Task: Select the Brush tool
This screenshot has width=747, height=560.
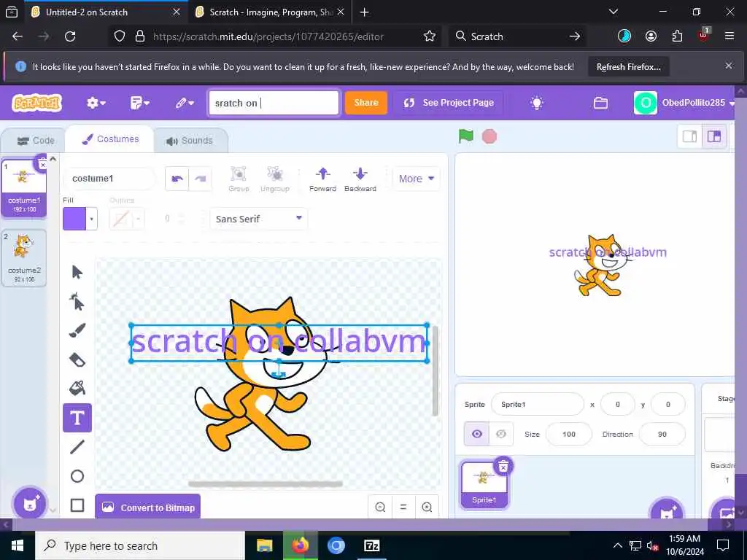Action: tap(77, 330)
